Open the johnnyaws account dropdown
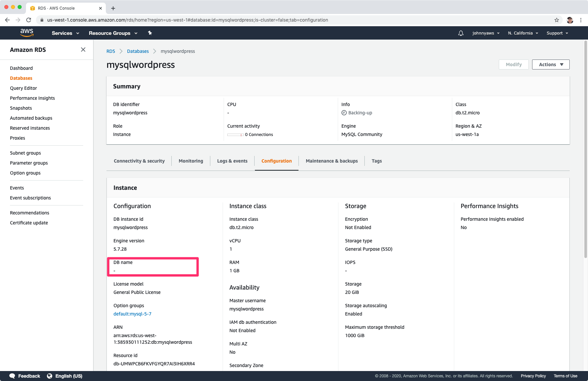Image resolution: width=588 pixels, height=381 pixels. 486,33
